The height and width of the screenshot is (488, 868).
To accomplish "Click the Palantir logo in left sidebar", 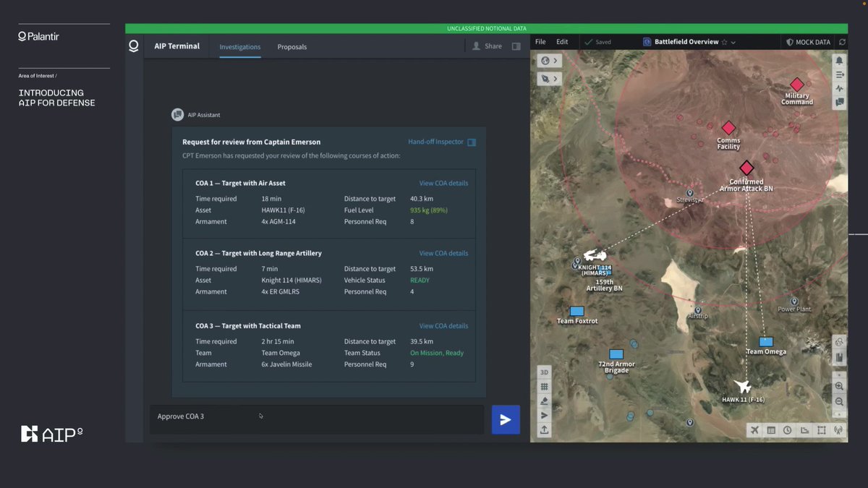I will [38, 36].
